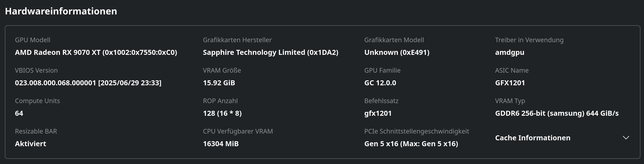Select the Resizable BAR status Aktiviert
This screenshot has height=164, width=644.
pos(30,144)
